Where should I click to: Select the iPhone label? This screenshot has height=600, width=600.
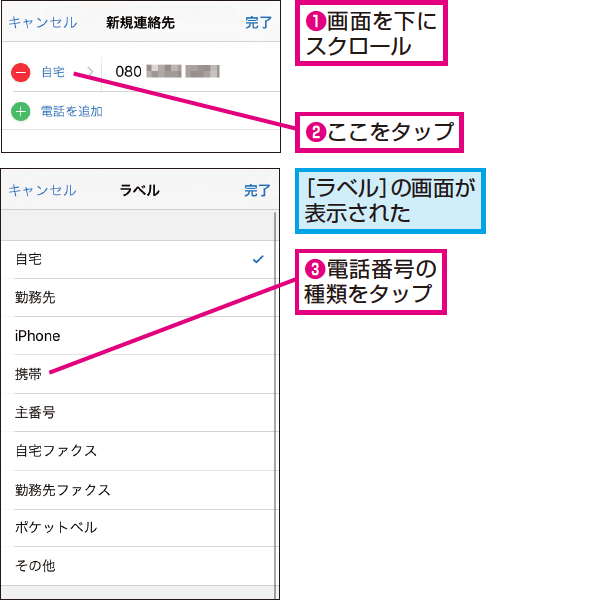click(x=138, y=336)
